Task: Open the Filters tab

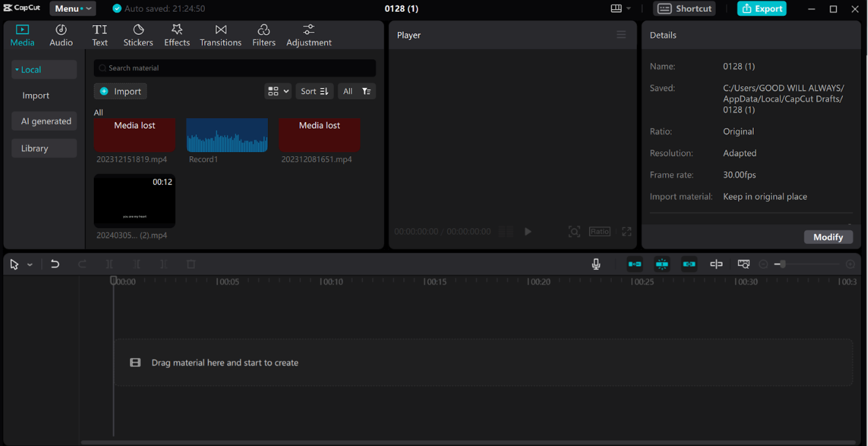Action: [264, 35]
